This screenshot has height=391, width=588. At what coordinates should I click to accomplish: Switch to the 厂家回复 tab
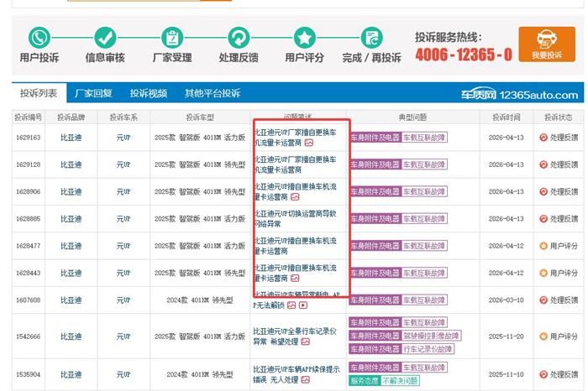pyautogui.click(x=93, y=93)
